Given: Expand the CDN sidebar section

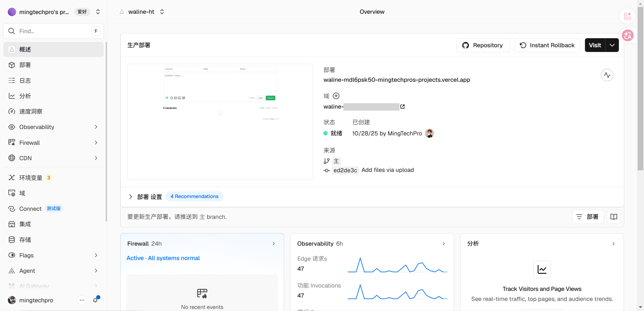Looking at the screenshot, I should [96, 158].
